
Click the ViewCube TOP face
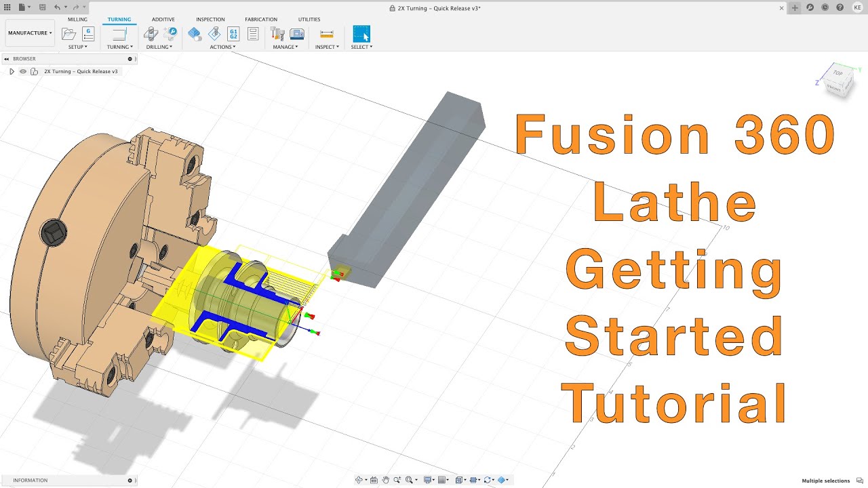(x=838, y=73)
